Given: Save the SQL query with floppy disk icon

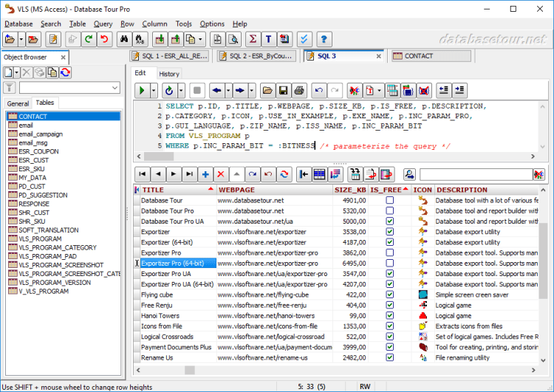Looking at the screenshot, I should pos(283,91).
